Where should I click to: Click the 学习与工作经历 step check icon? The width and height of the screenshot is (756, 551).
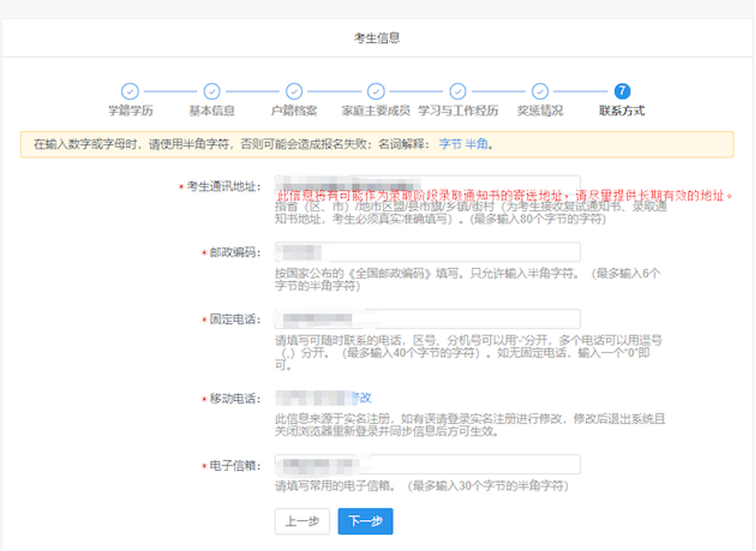[x=458, y=91]
